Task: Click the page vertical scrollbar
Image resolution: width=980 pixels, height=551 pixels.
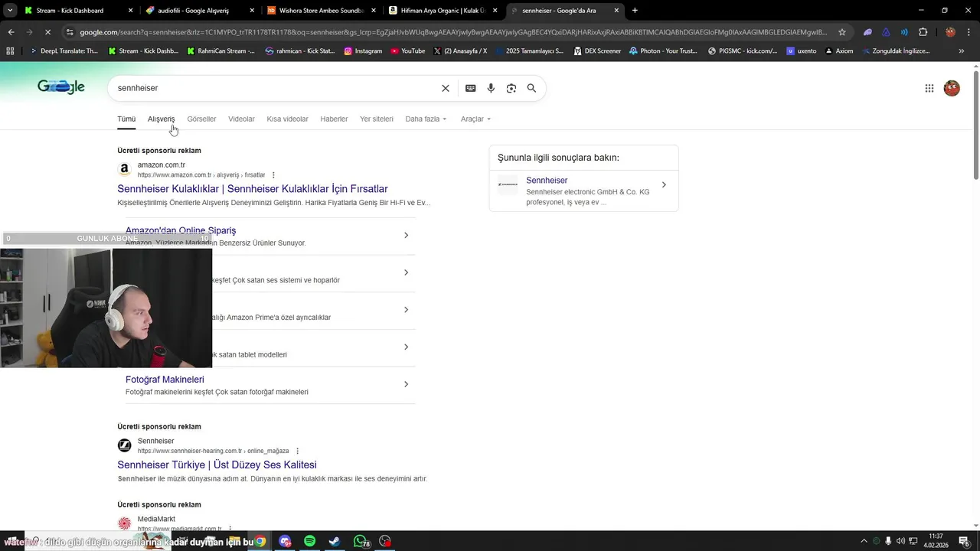Action: point(975,126)
